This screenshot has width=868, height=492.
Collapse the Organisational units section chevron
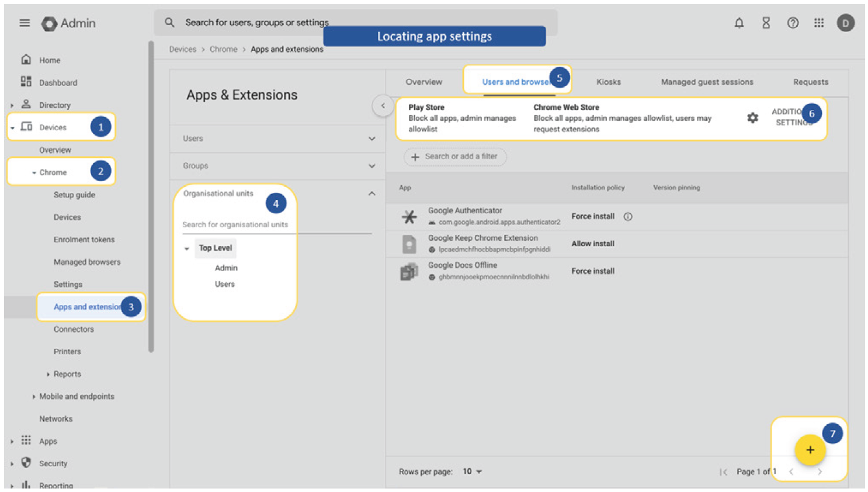(372, 193)
